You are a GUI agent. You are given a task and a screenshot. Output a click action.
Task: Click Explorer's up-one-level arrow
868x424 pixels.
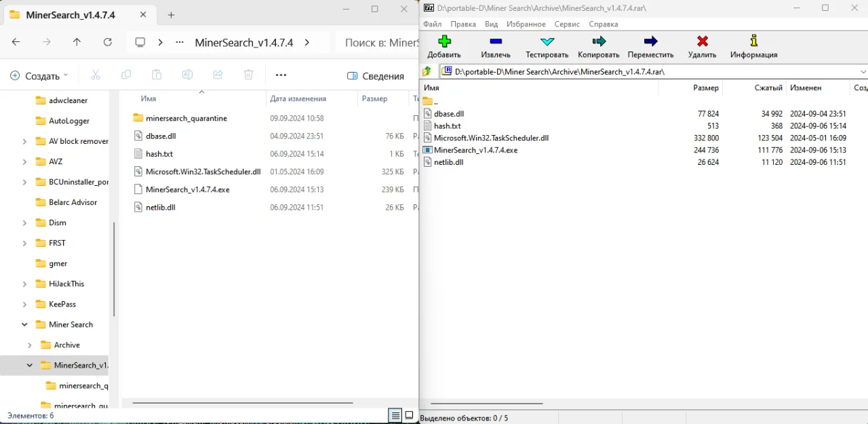tap(77, 42)
